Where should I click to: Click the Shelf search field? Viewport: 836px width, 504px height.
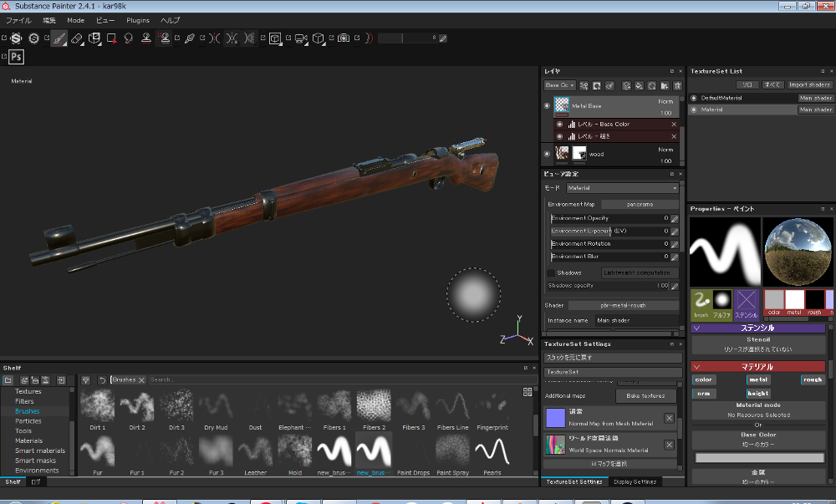click(x=341, y=379)
